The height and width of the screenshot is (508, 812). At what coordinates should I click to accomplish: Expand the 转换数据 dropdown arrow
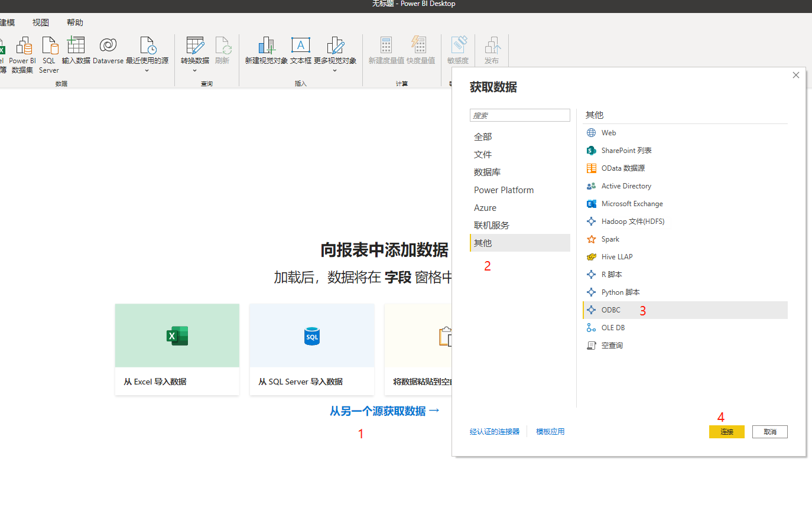click(x=194, y=70)
